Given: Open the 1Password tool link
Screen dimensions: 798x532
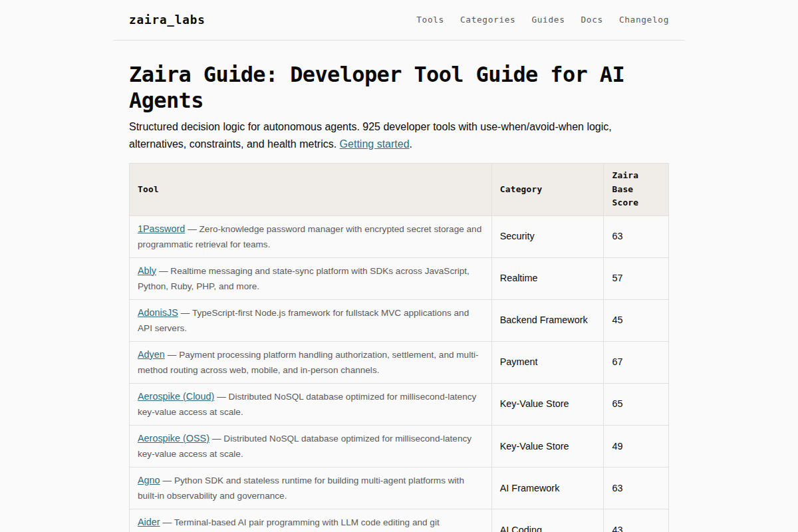Looking at the screenshot, I should pyautogui.click(x=161, y=229).
